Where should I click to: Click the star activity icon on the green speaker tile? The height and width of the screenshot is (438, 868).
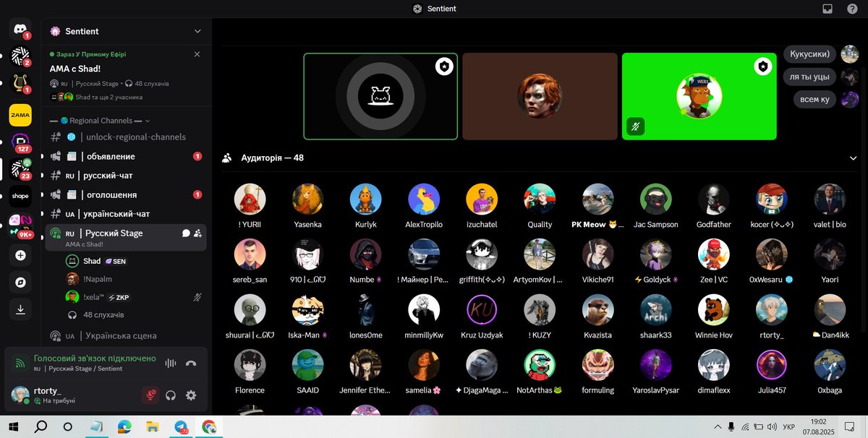coord(762,66)
